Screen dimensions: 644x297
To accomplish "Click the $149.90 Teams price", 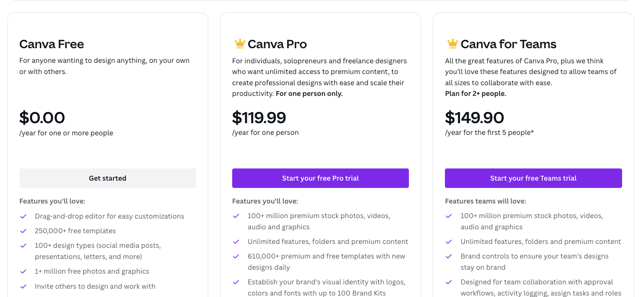I will (475, 118).
